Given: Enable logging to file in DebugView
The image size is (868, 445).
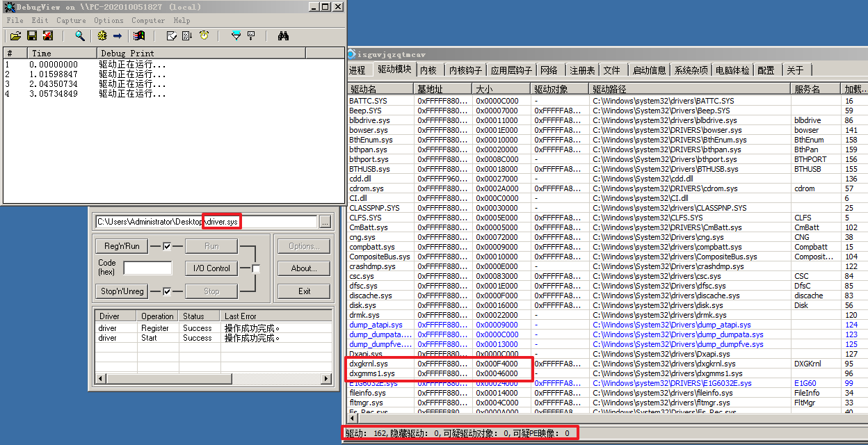Looking at the screenshot, I should pos(47,35).
